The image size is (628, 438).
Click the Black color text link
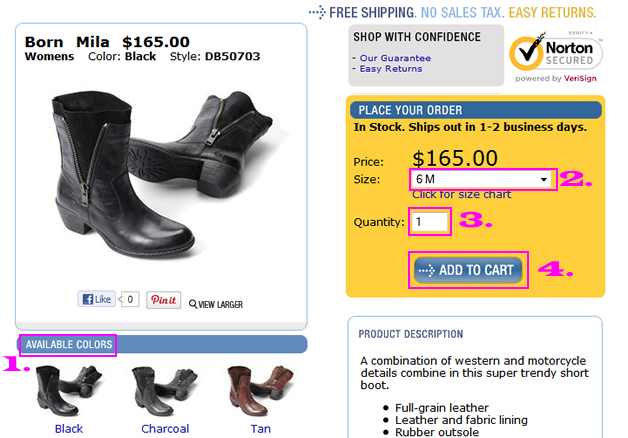[69, 428]
